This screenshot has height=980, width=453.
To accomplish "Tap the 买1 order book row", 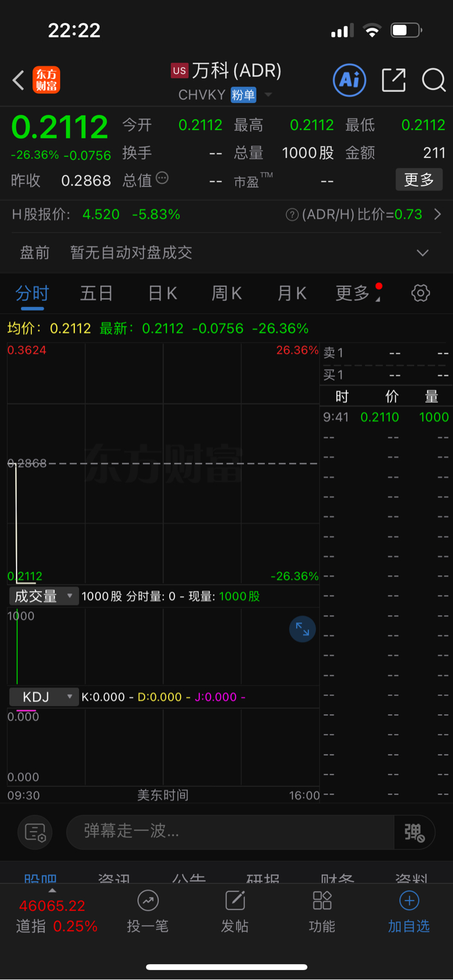I will 386,375.
